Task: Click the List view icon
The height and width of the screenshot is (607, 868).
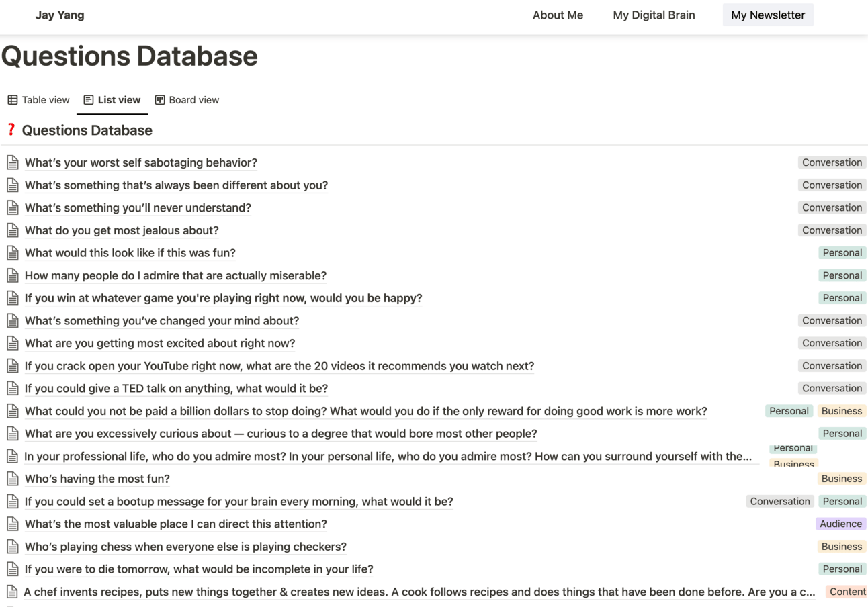Action: click(89, 100)
